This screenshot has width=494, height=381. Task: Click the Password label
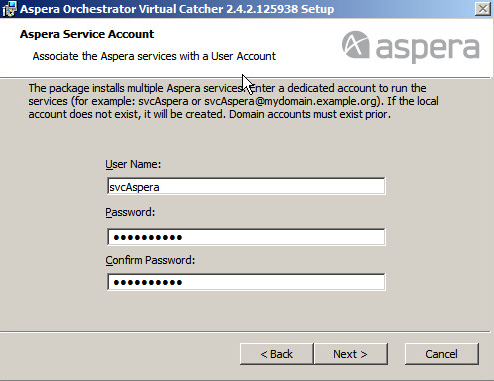pyautogui.click(x=130, y=212)
